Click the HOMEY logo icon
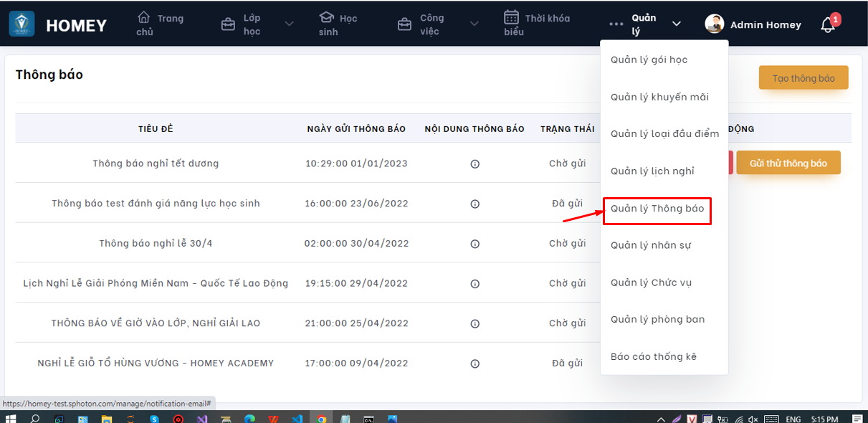The height and width of the screenshot is (423, 868). (22, 24)
